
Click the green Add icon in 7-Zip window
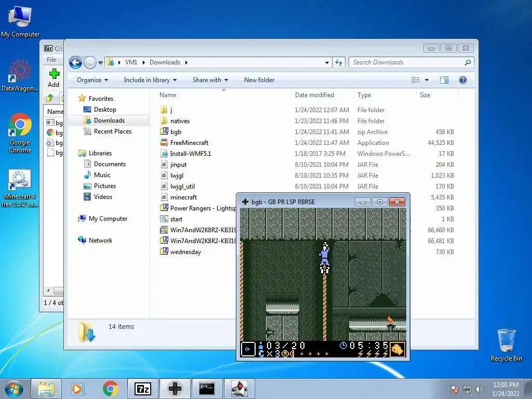click(54, 74)
